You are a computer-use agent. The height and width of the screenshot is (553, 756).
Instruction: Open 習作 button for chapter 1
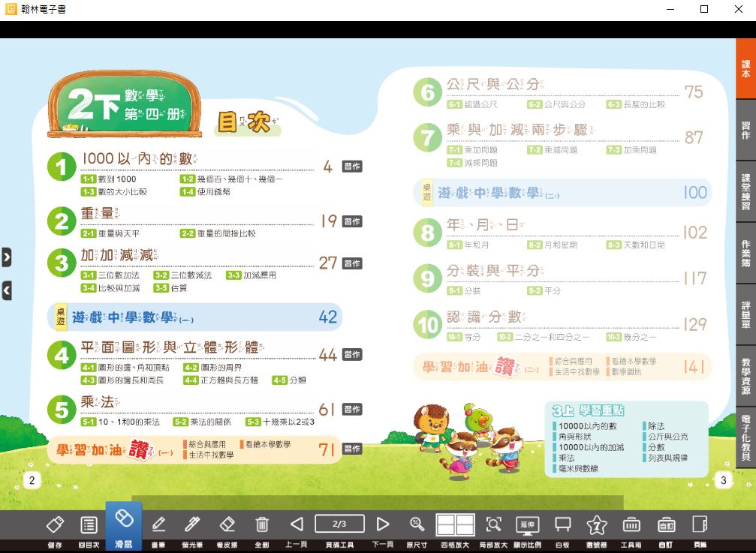(x=352, y=167)
